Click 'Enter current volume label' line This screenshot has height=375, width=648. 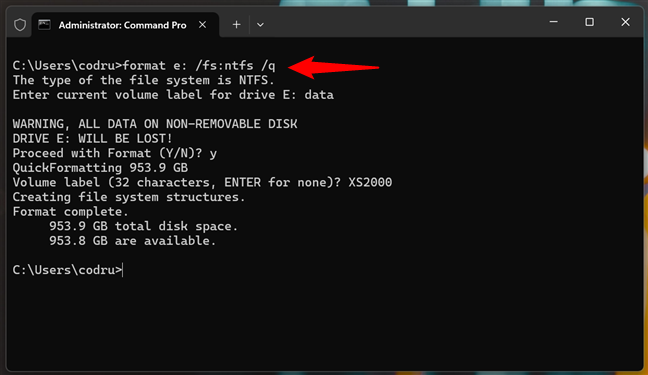click(173, 95)
